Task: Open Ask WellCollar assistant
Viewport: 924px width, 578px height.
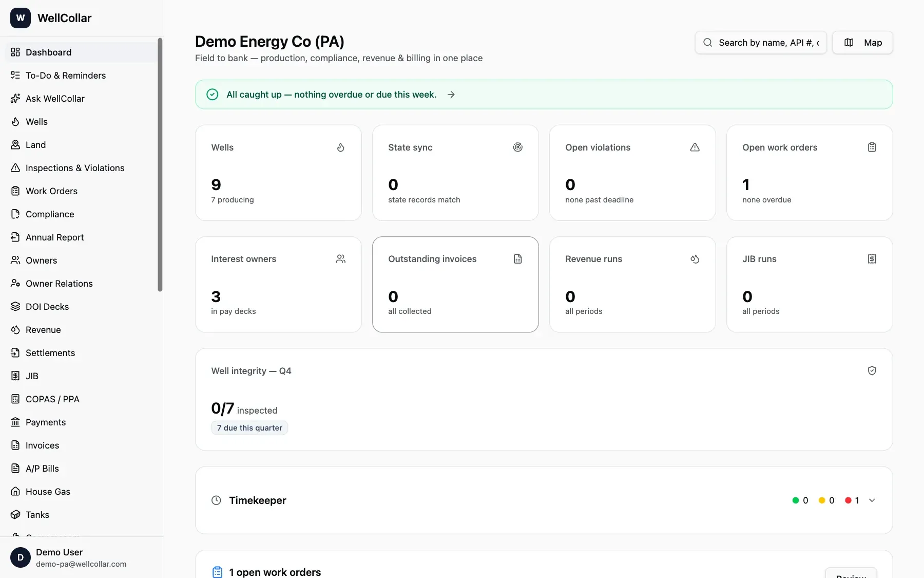Action: pos(81,99)
